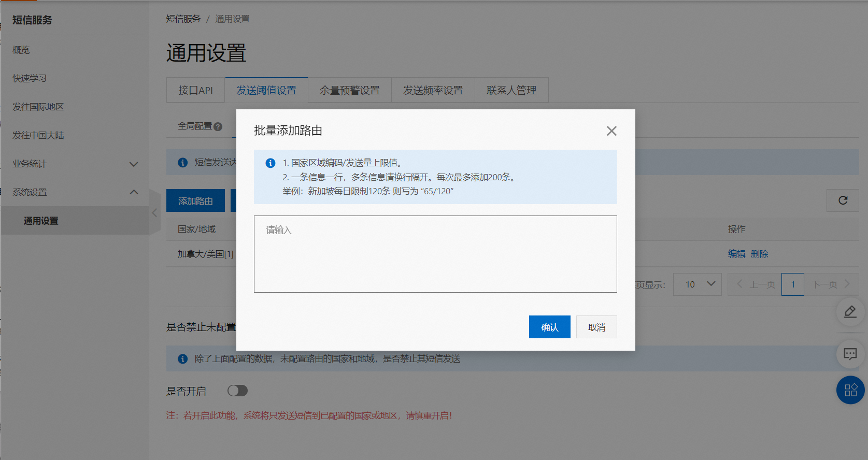Click the 取消 button in dialog
The image size is (868, 460).
596,327
